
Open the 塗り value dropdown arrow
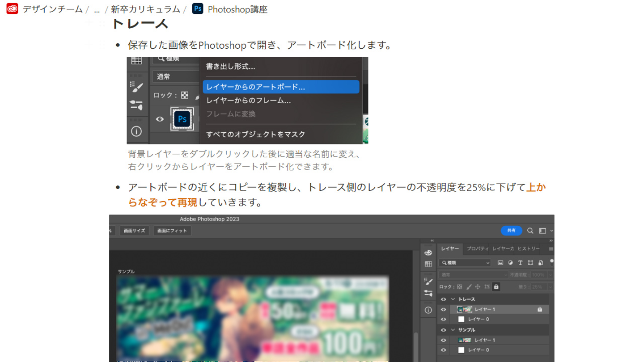click(x=551, y=287)
